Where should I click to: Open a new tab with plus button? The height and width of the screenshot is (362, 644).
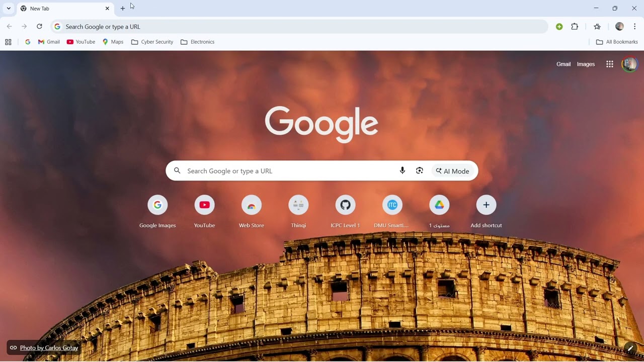coord(123,9)
